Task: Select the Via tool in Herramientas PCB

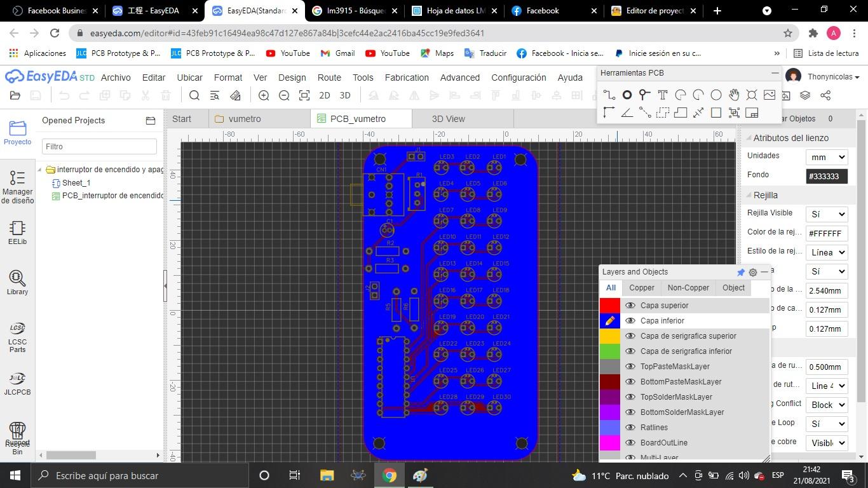Action: tap(645, 95)
